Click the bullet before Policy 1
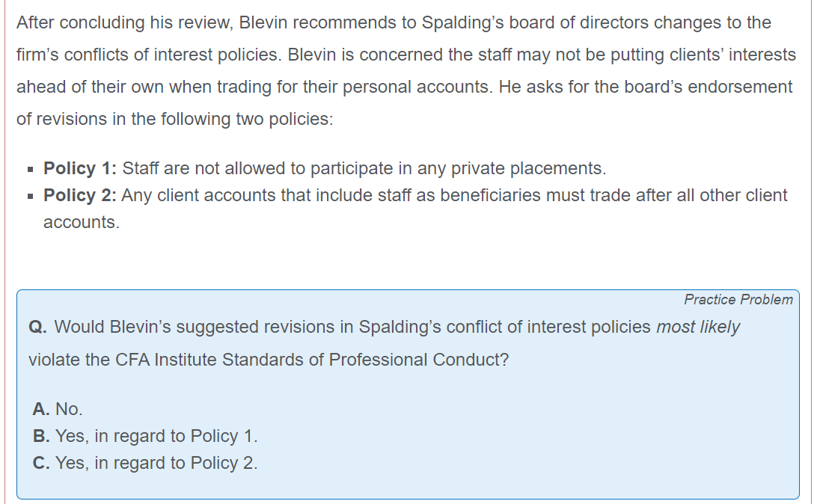Viewport: 817px width, 504px height. 31,169
